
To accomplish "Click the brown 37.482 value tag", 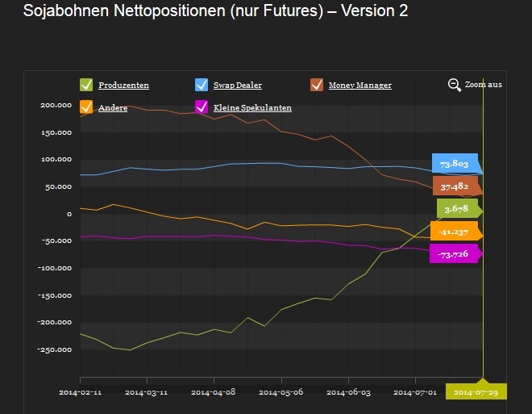I will point(455,186).
